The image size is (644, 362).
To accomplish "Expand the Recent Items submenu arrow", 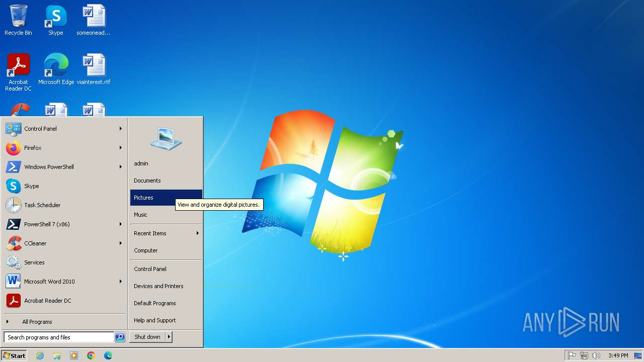I will pyautogui.click(x=198, y=233).
